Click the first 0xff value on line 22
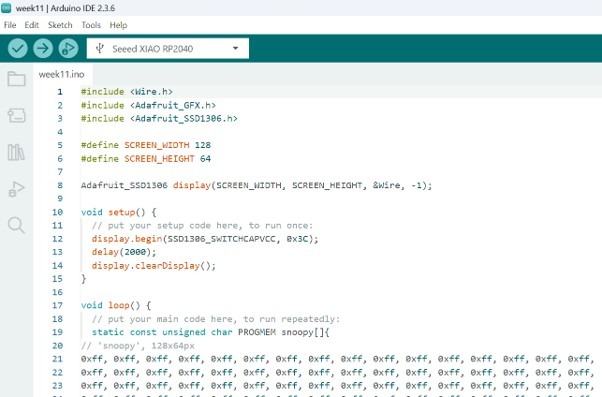The height and width of the screenshot is (397, 602). [92, 372]
